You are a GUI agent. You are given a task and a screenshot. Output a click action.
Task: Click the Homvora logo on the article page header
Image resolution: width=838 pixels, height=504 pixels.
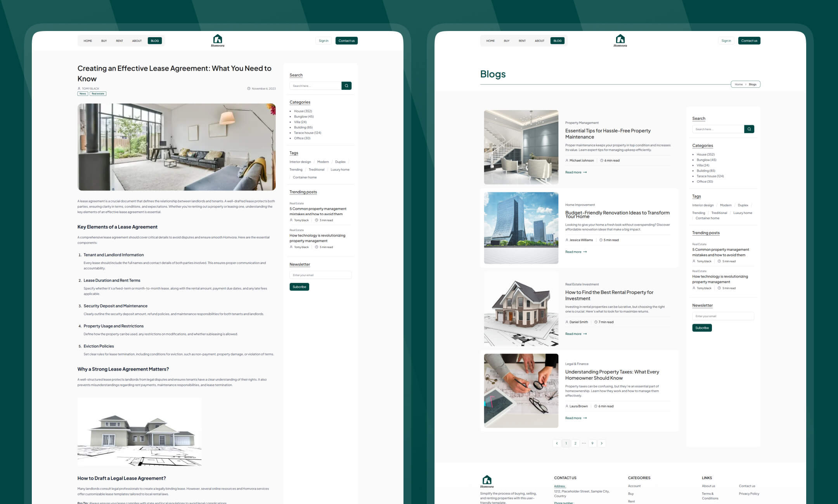(x=218, y=40)
